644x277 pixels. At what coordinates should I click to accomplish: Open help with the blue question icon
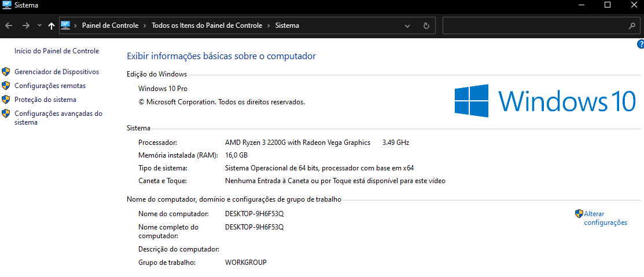pyautogui.click(x=641, y=44)
